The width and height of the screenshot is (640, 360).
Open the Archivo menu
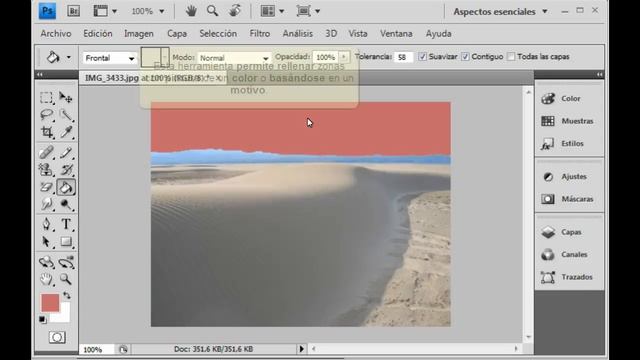[x=56, y=33]
